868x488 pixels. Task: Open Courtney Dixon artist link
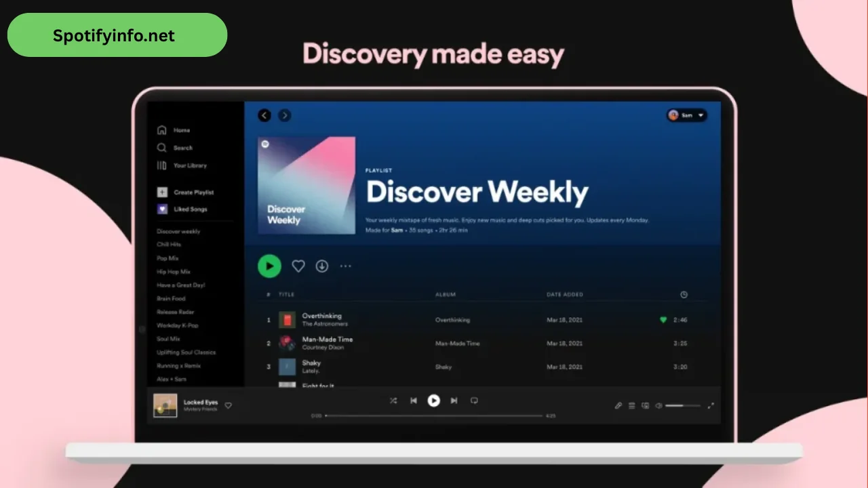(323, 347)
